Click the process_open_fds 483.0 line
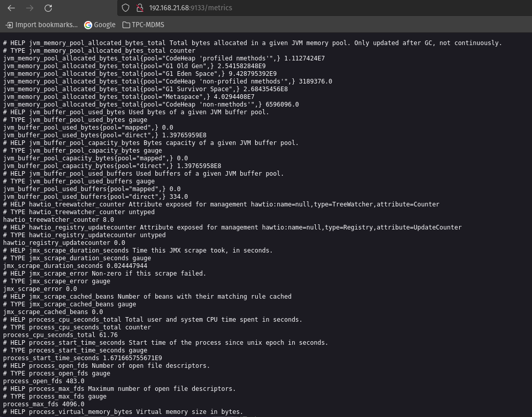The image size is (532, 417). coord(44,381)
